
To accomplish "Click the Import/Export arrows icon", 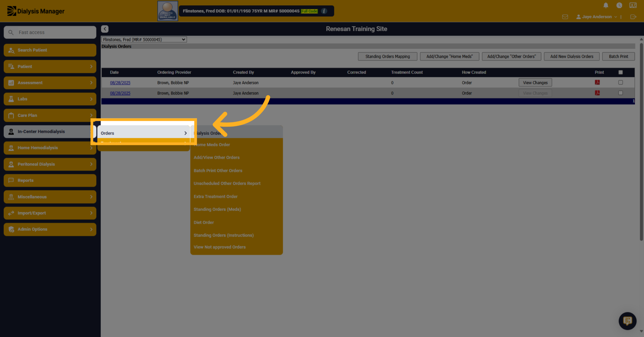I will [11, 213].
